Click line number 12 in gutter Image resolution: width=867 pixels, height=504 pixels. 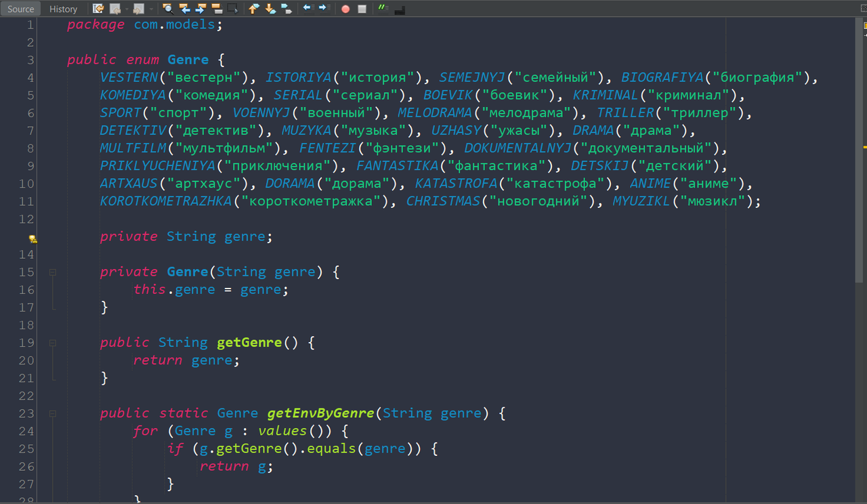[26, 219]
